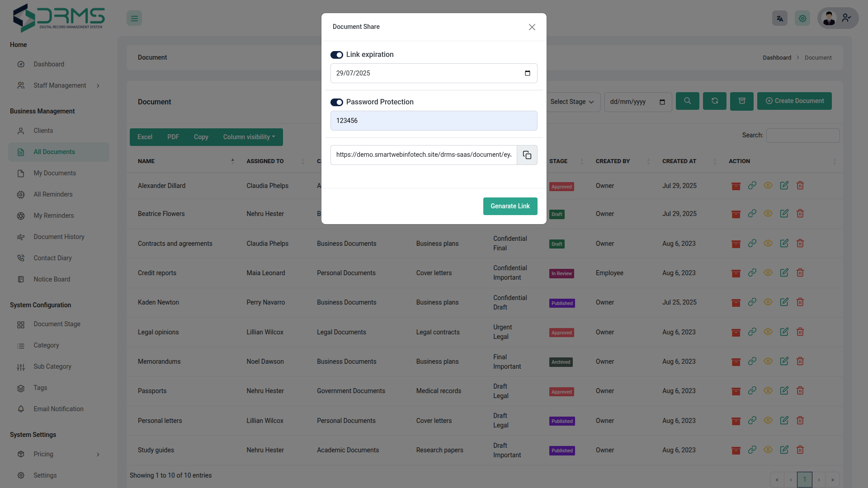Copy the generated share link icon
Viewport: 868px width, 488px height.
click(x=527, y=155)
